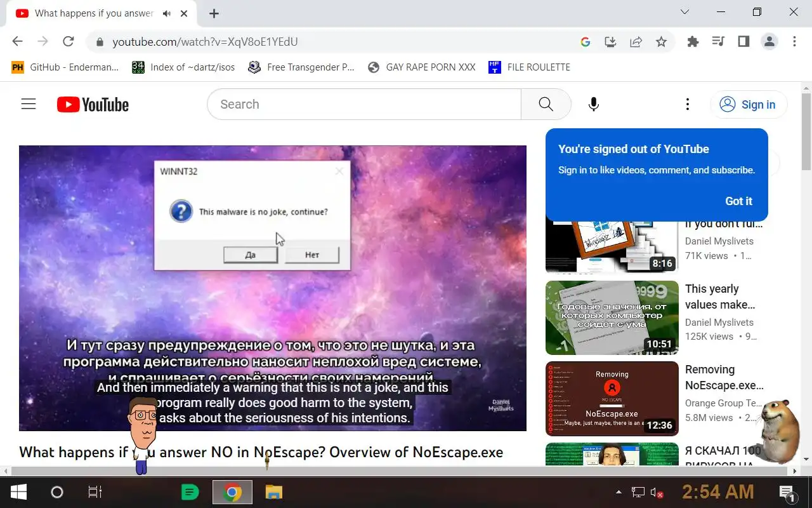
Task: Click the browser back arrow
Action: point(17,42)
